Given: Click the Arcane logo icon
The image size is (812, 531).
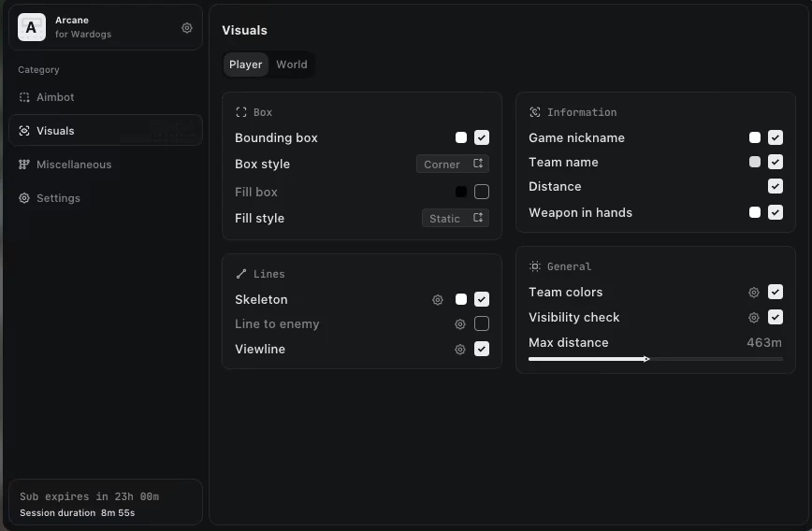Looking at the screenshot, I should 32,27.
